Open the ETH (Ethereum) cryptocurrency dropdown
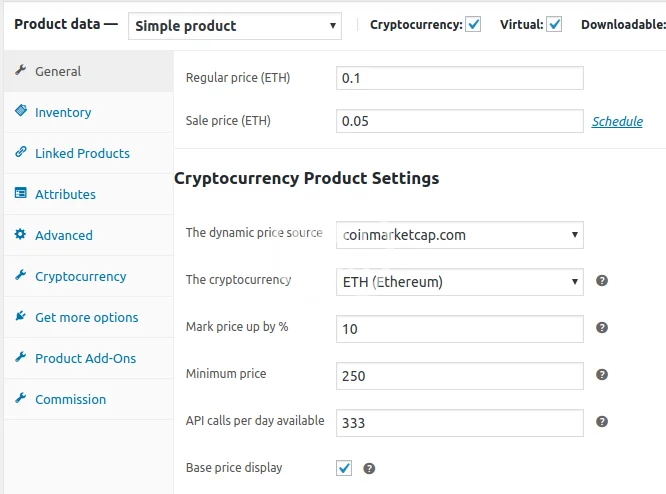 click(x=460, y=282)
